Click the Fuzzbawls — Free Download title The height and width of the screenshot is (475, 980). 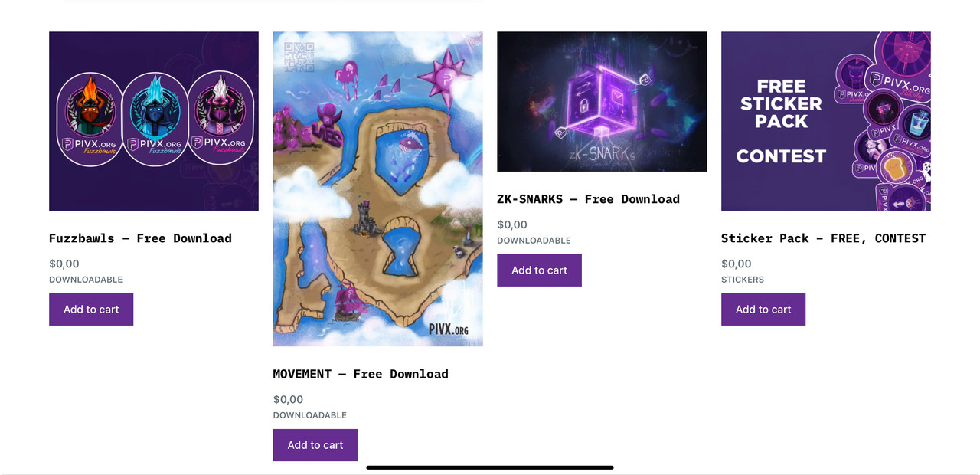pos(140,238)
